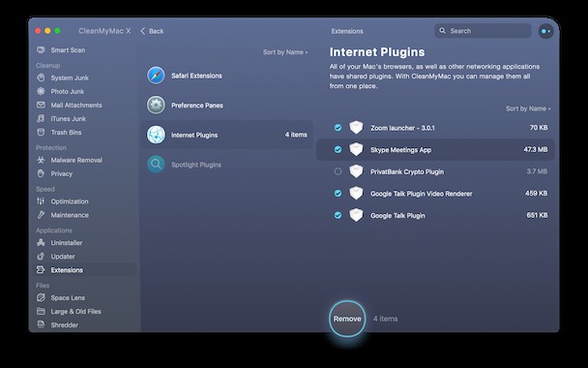
Task: Select the iTunes Junk music icon
Action: pyautogui.click(x=41, y=119)
